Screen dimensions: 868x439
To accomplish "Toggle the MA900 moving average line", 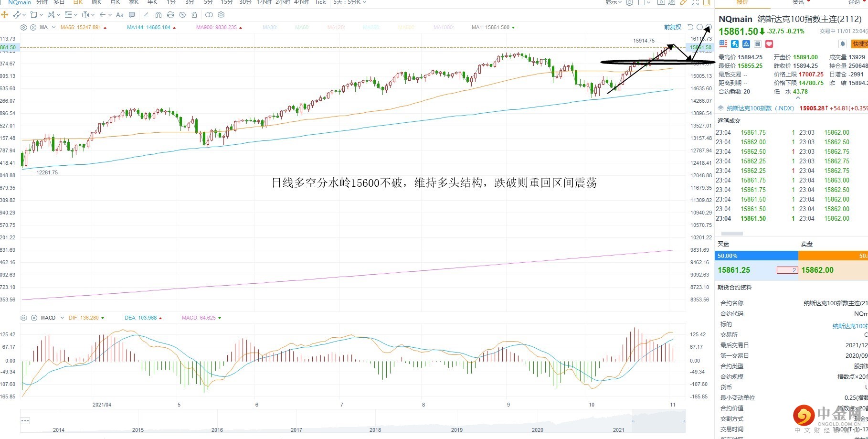I will (x=219, y=27).
